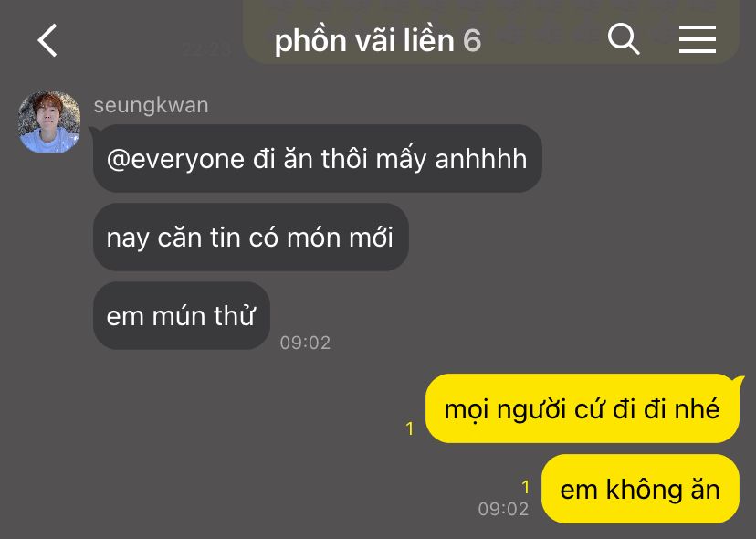Open the hamburger menu icon
This screenshot has height=539, width=756.
tap(698, 39)
